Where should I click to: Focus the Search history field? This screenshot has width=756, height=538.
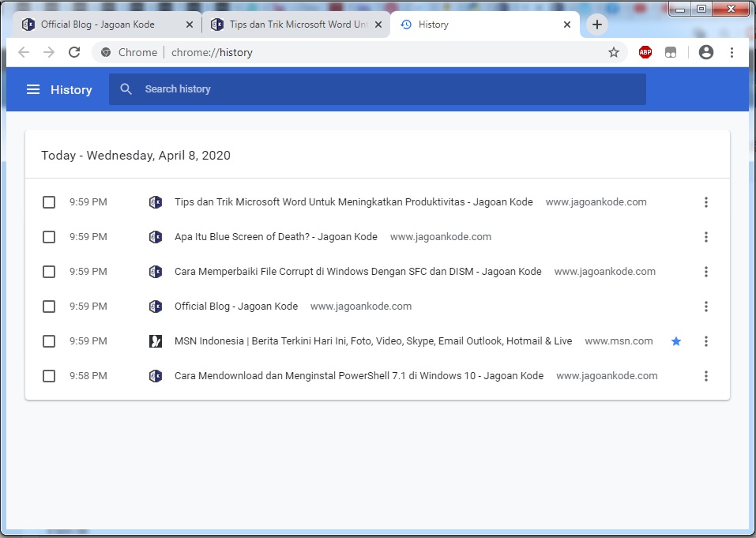378,89
